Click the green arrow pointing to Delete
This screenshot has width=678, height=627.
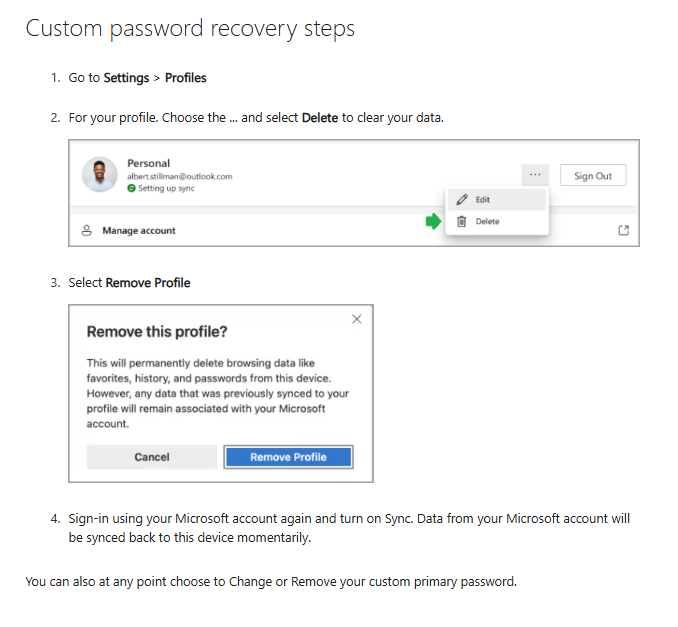[x=433, y=221]
